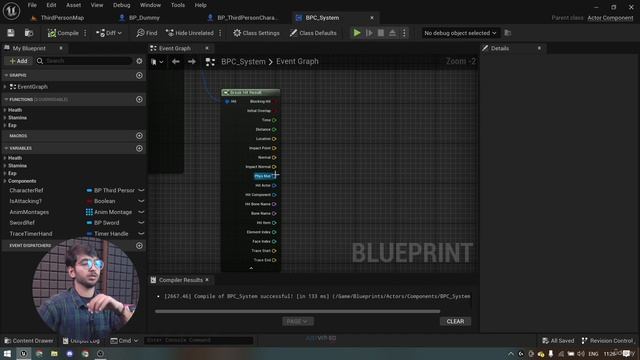Select the CharacterRef variable
Viewport: 640px width, 360px height.
[26, 190]
